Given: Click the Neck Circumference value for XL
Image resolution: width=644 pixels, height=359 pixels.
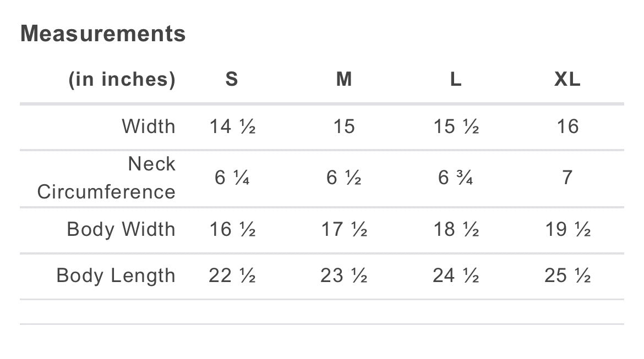Looking at the screenshot, I should click(567, 178).
